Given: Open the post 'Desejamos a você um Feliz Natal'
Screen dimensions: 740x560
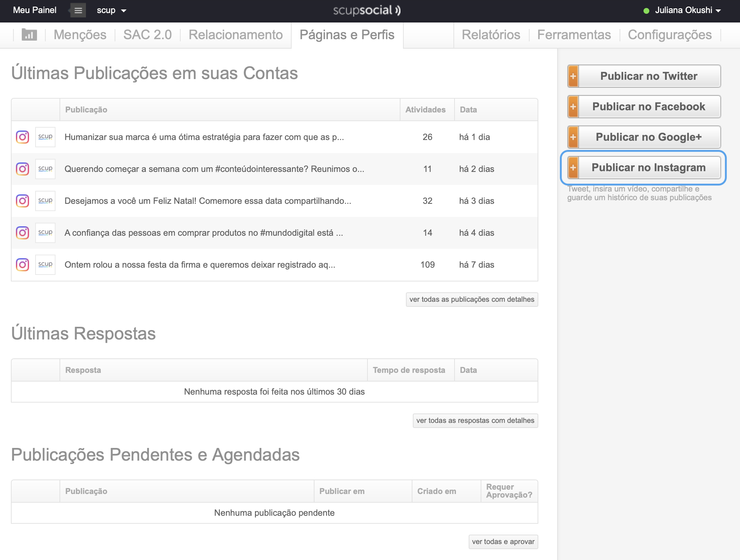Looking at the screenshot, I should [x=208, y=201].
